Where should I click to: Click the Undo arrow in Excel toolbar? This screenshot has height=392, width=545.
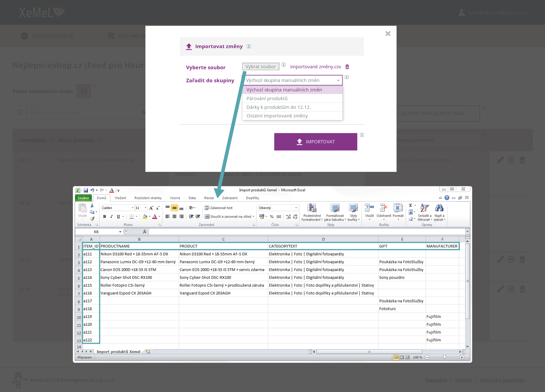(92, 190)
